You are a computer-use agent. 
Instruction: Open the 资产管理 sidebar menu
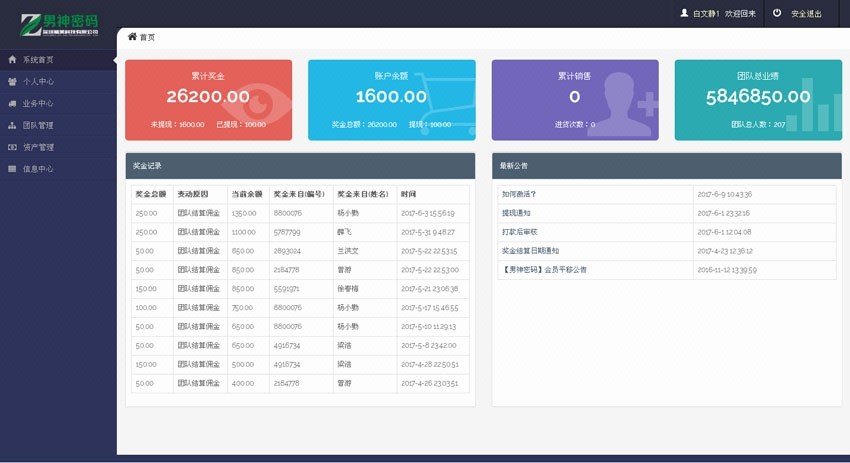58,147
